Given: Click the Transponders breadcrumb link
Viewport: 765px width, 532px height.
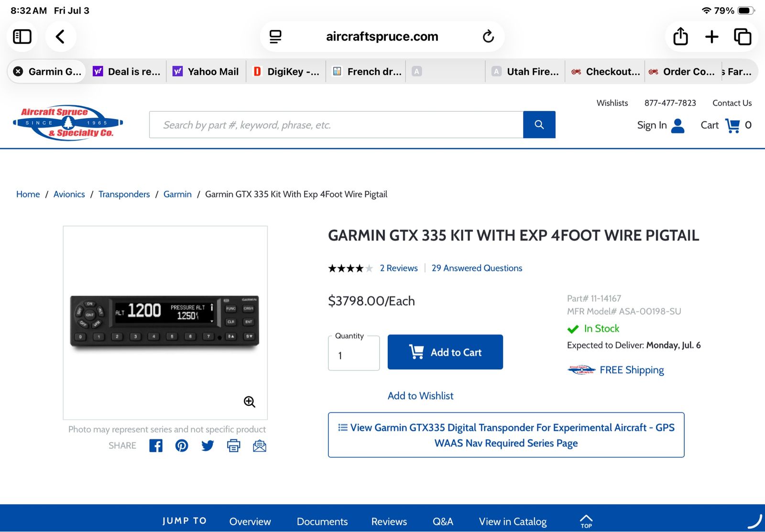Looking at the screenshot, I should coord(124,194).
